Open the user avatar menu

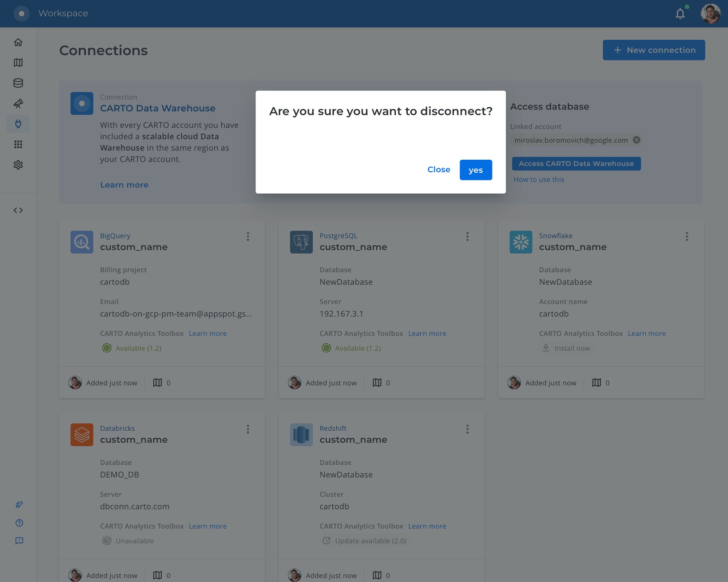[x=711, y=14]
